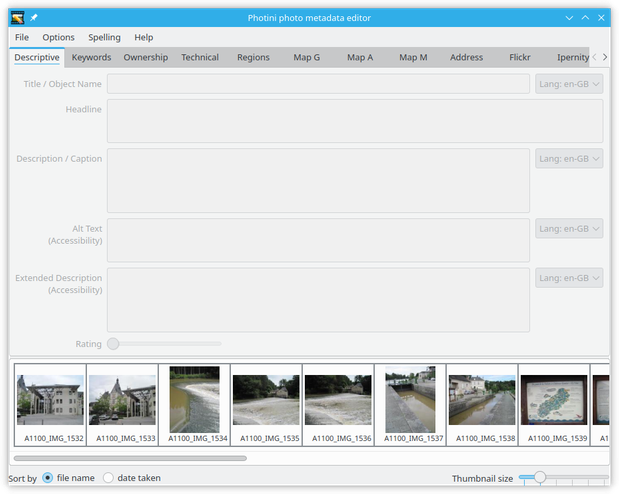Click the Rating slider handle
619x494 pixels.
click(x=113, y=344)
